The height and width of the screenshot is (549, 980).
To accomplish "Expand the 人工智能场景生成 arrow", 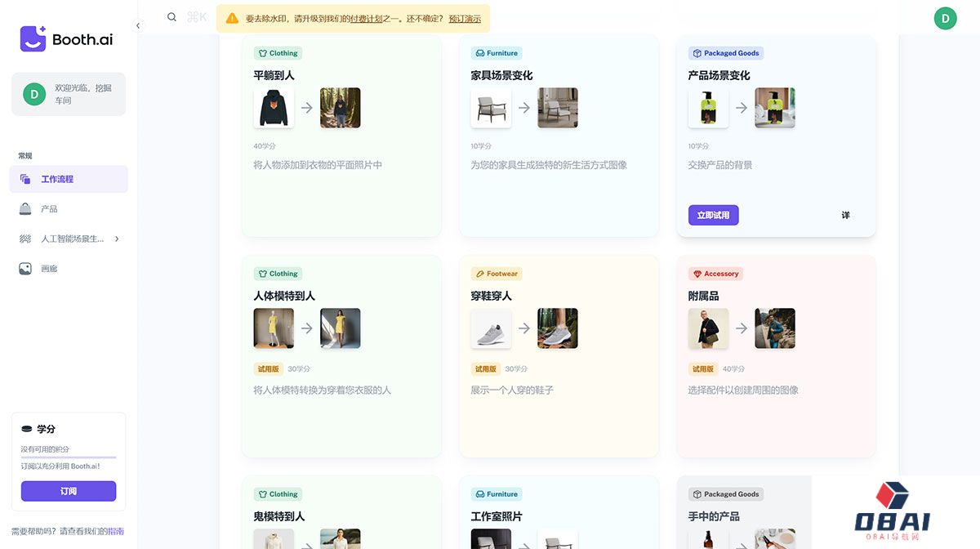I will click(117, 239).
